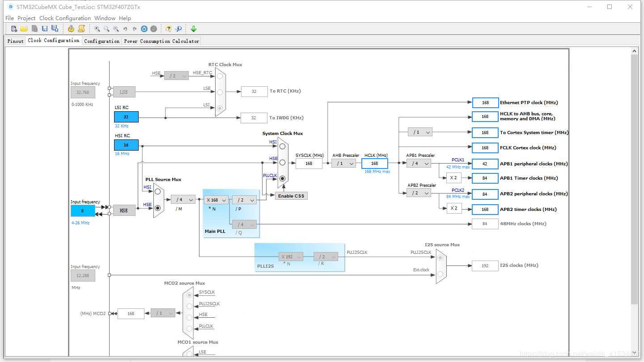The width and height of the screenshot is (644, 362).
Task: Click the blue reset clock configuration icon
Action: click(144, 29)
